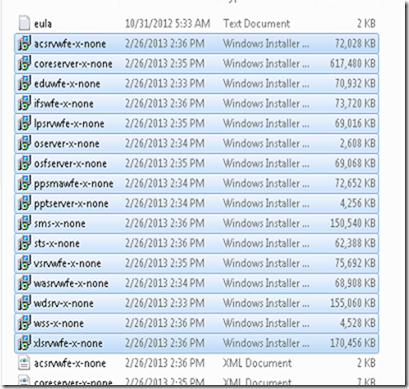Viewport: 409px width, 389px height.
Task: Click Windows Installer type in sms-x-none row
Action: 266,223
